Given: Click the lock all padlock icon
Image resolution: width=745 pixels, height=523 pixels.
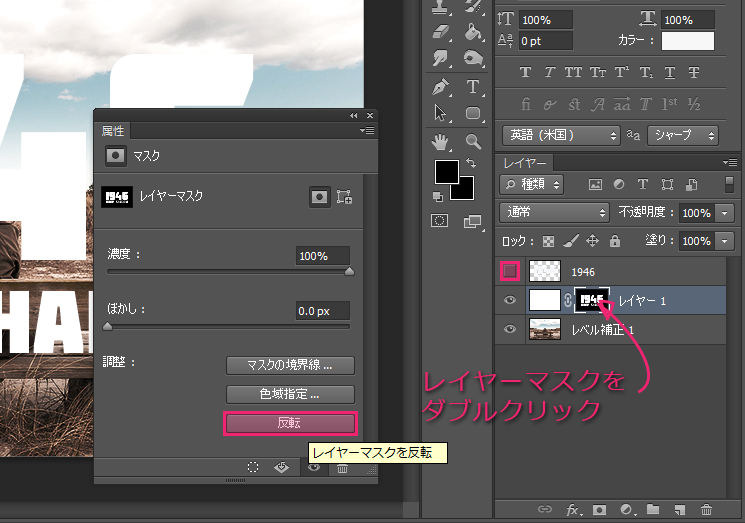Looking at the screenshot, I should tap(615, 241).
